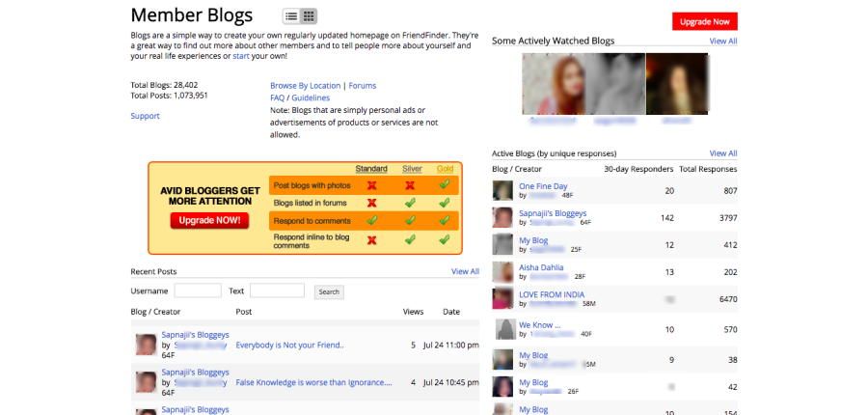Image resolution: width=868 pixels, height=415 pixels.
Task: Click the Views column header
Action: (413, 312)
